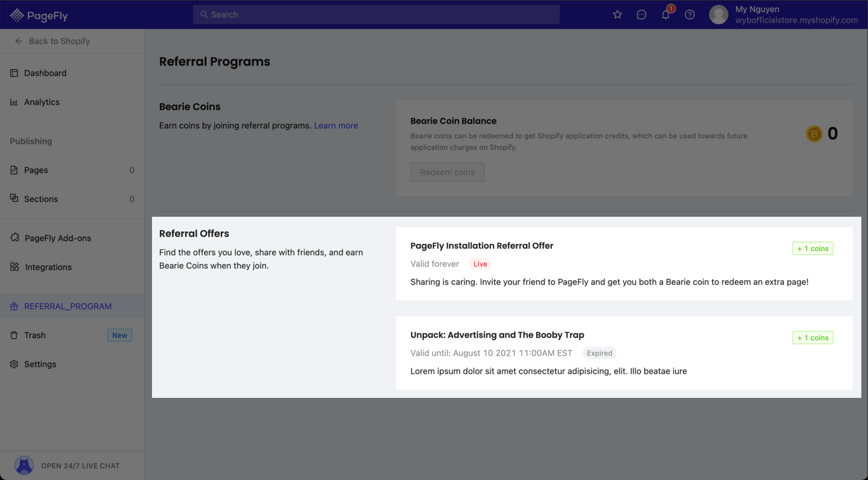Click the +1 coins tag on PageFly Installation offer
The image size is (868, 480).
click(x=813, y=248)
